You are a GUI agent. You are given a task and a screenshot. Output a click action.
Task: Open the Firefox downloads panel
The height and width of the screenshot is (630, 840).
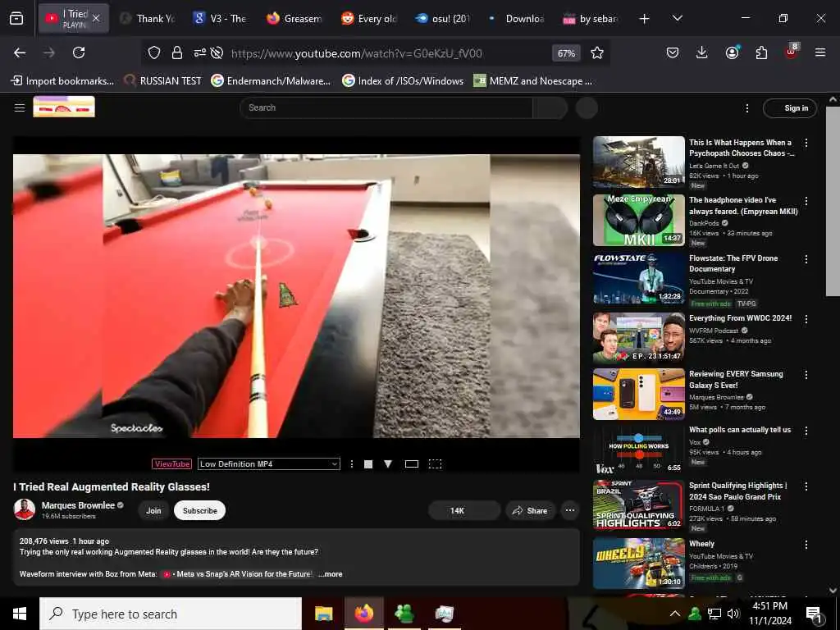(702, 52)
